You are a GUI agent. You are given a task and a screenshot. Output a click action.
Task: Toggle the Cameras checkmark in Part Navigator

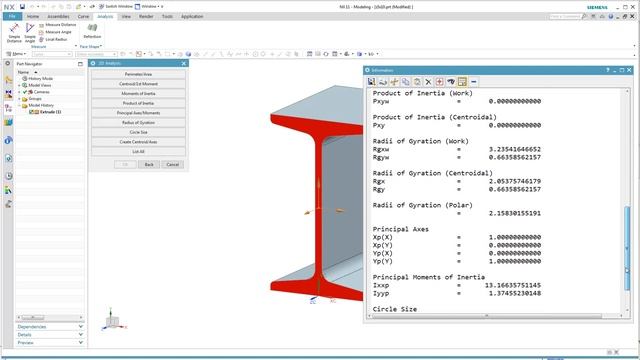point(25,92)
